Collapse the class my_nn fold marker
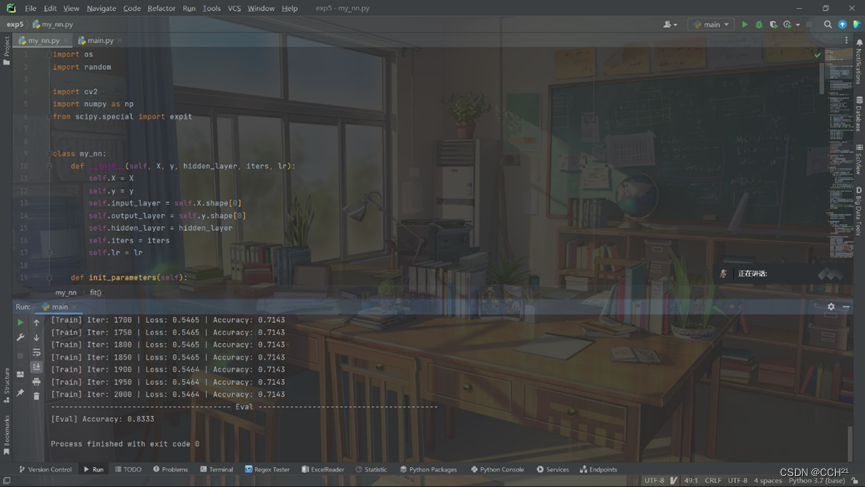865x487 pixels. [49, 154]
